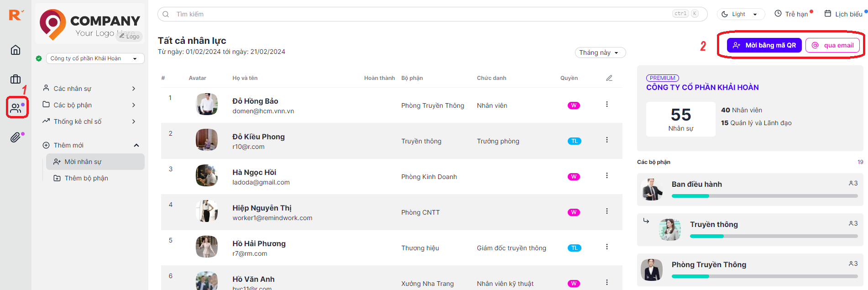The height and width of the screenshot is (290, 868).
Task: Open company selector Công ty cổ phần Khải Hoàn
Action: [x=95, y=58]
